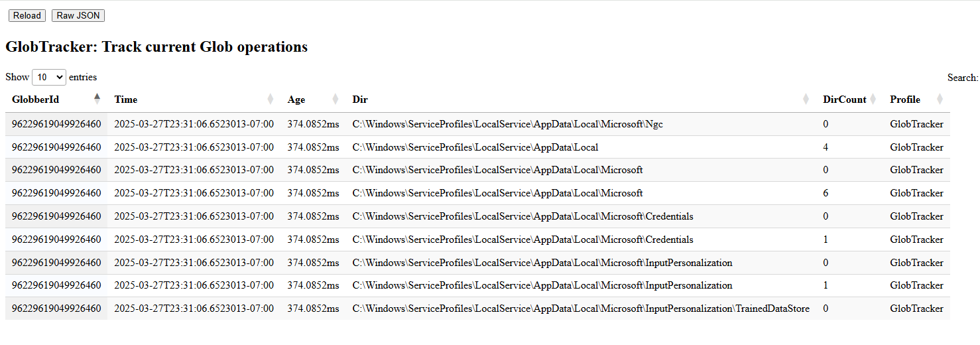Open the entries-per-page dropdown
The height and width of the screenshot is (345, 980).
(x=49, y=77)
